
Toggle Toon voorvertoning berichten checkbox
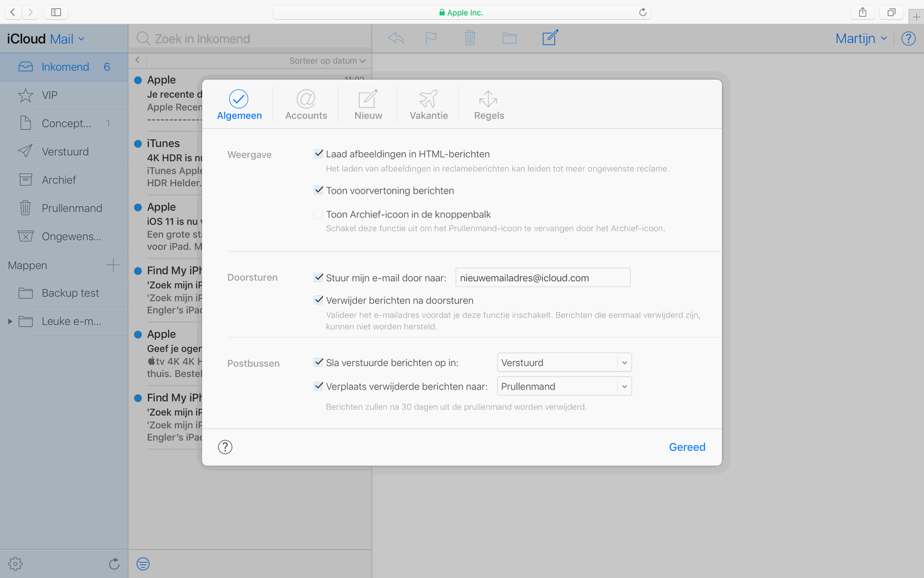coord(318,190)
